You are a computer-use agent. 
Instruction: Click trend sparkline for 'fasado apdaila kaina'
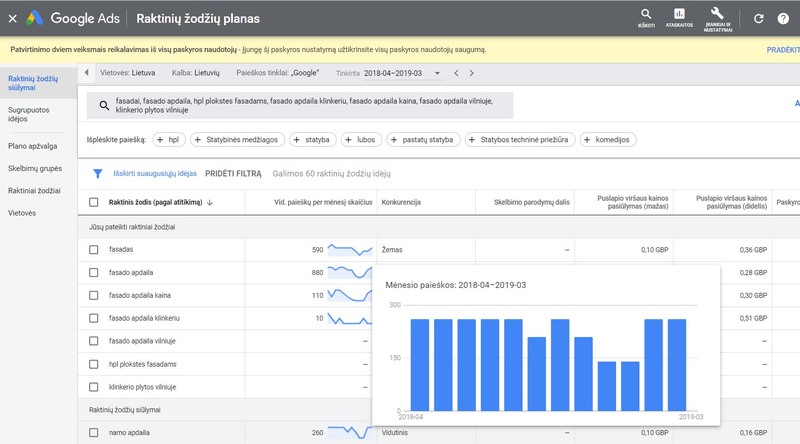coord(350,295)
